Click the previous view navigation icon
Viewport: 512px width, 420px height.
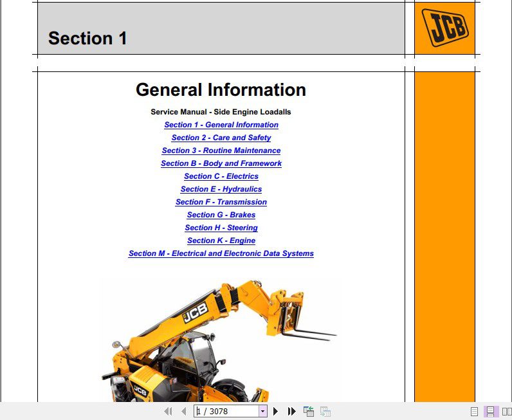(x=309, y=411)
